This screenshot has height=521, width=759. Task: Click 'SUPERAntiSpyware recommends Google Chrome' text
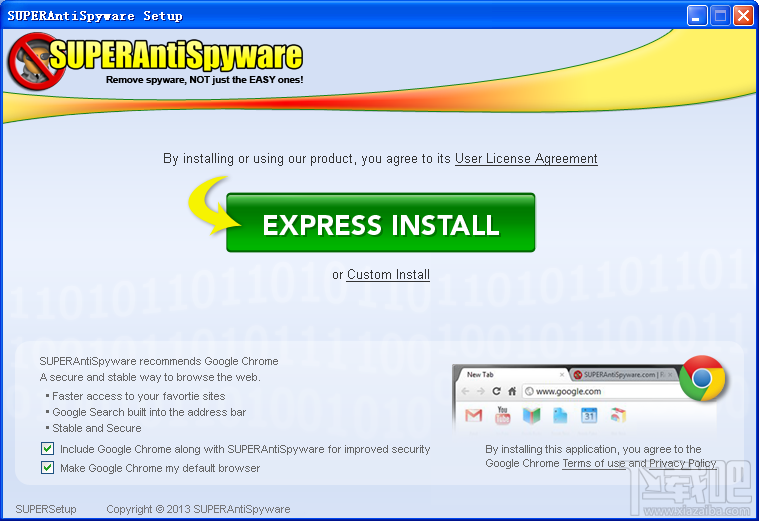tap(159, 361)
